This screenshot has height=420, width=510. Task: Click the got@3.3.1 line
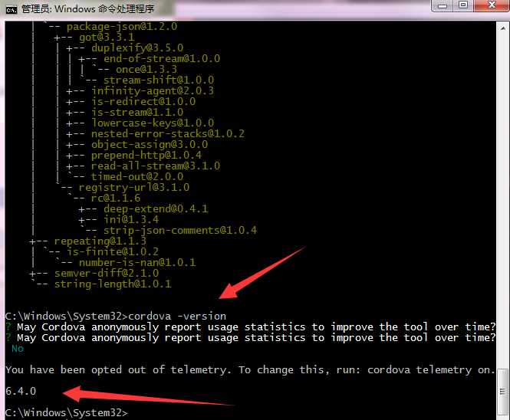point(107,38)
